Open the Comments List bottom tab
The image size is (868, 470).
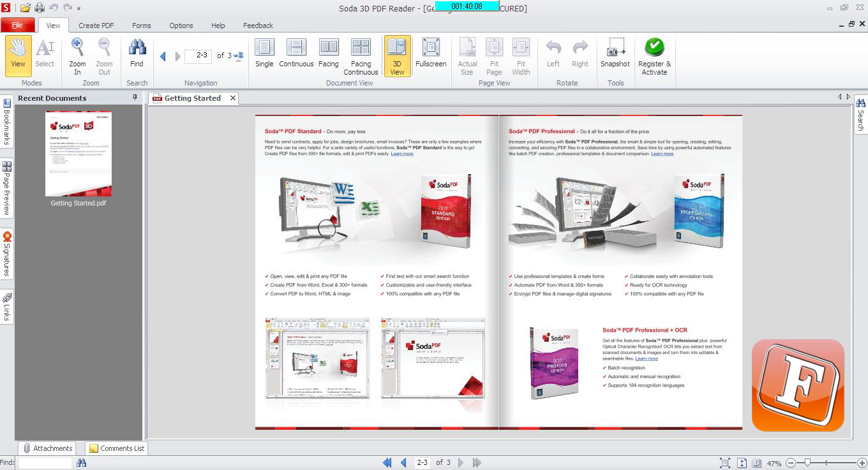(x=116, y=448)
